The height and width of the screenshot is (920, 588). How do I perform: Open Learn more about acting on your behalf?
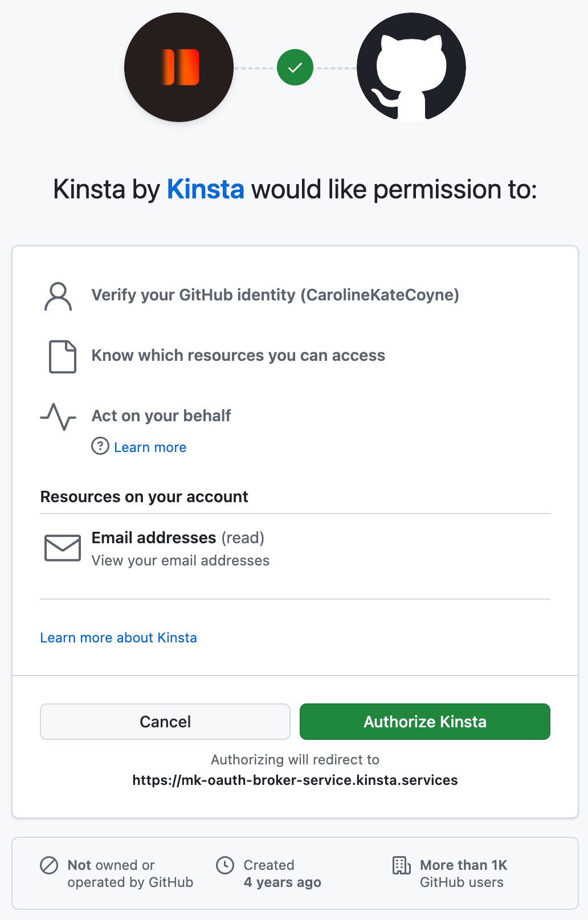tap(150, 447)
